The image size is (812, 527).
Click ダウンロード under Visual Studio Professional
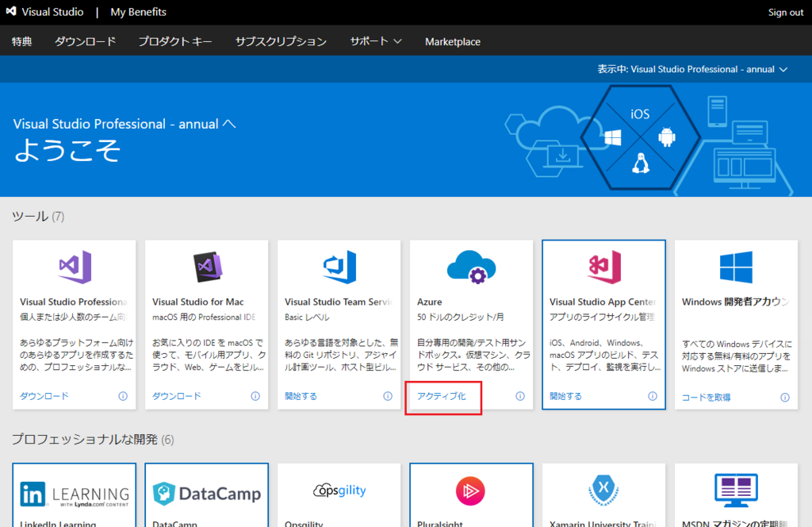[44, 396]
